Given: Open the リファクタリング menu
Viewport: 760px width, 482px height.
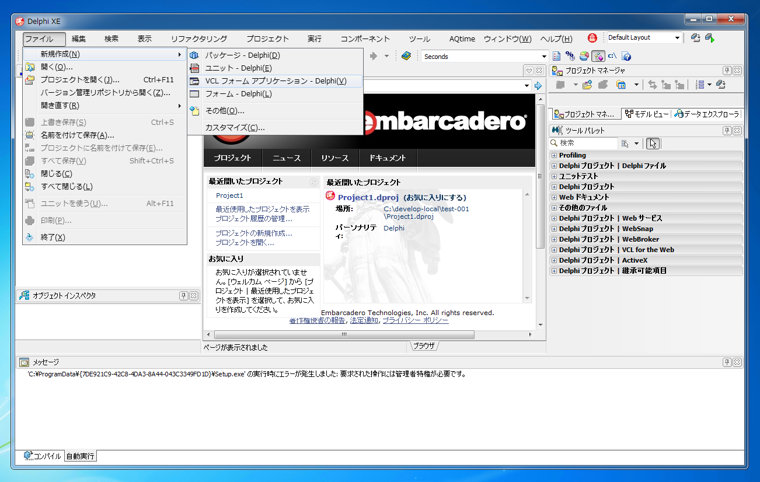Looking at the screenshot, I should (199, 39).
